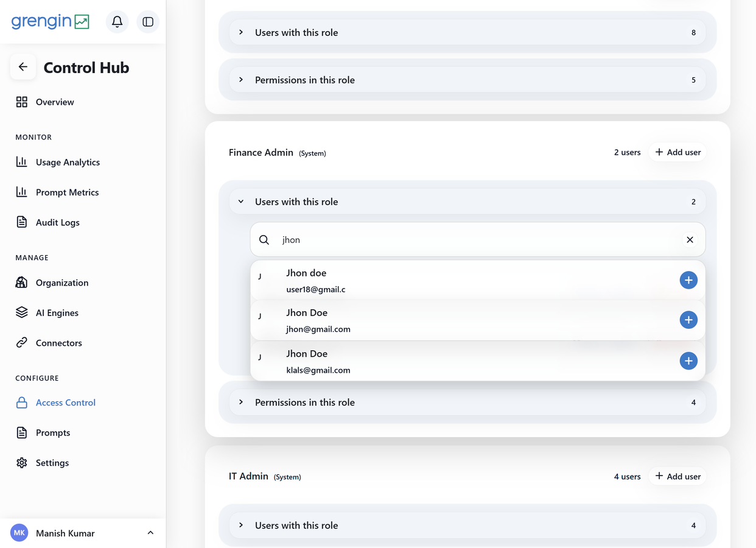Toggle the sidebar panel icon
Viewport: 756px width, 548px height.
(x=148, y=22)
